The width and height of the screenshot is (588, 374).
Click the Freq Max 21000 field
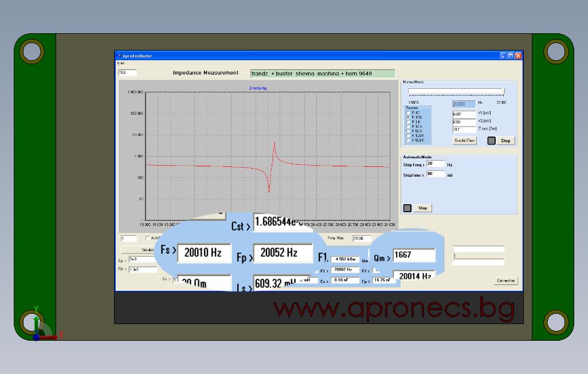point(362,239)
